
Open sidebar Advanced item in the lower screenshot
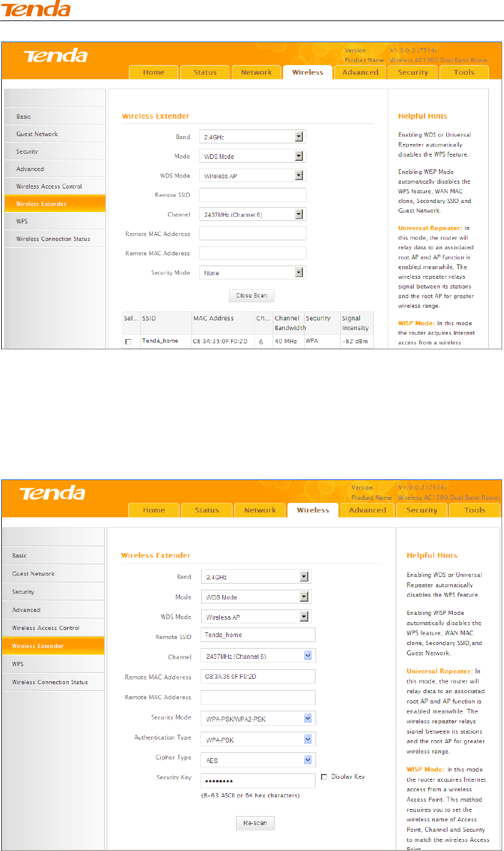[x=52, y=609]
